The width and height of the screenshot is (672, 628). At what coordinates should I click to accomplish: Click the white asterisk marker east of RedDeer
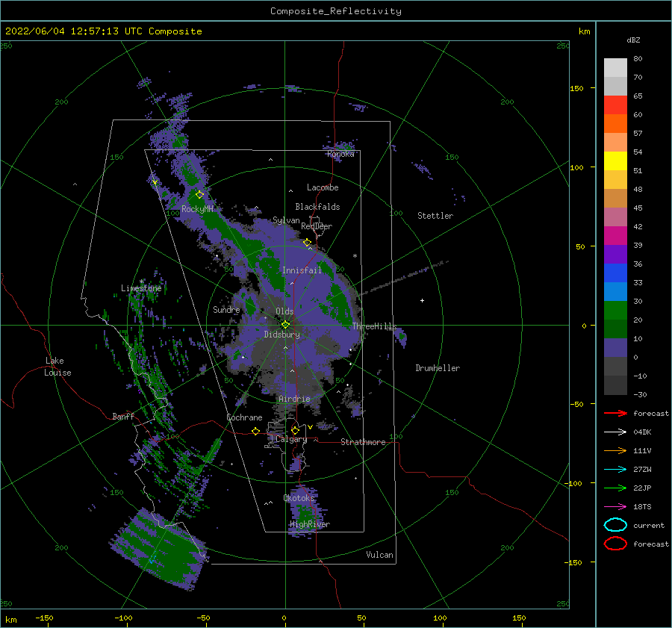pyautogui.click(x=355, y=256)
